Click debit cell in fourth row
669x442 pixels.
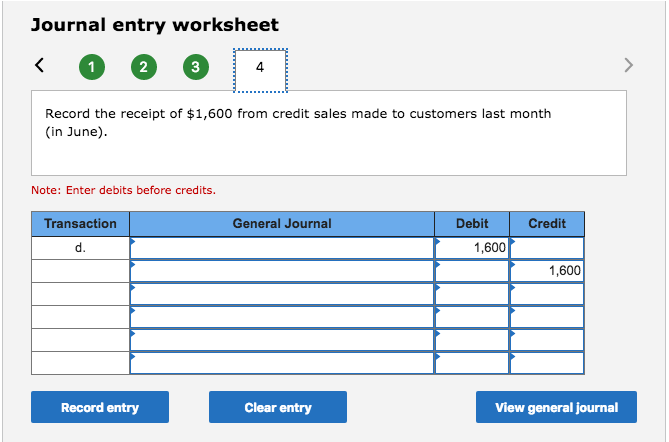point(472,317)
